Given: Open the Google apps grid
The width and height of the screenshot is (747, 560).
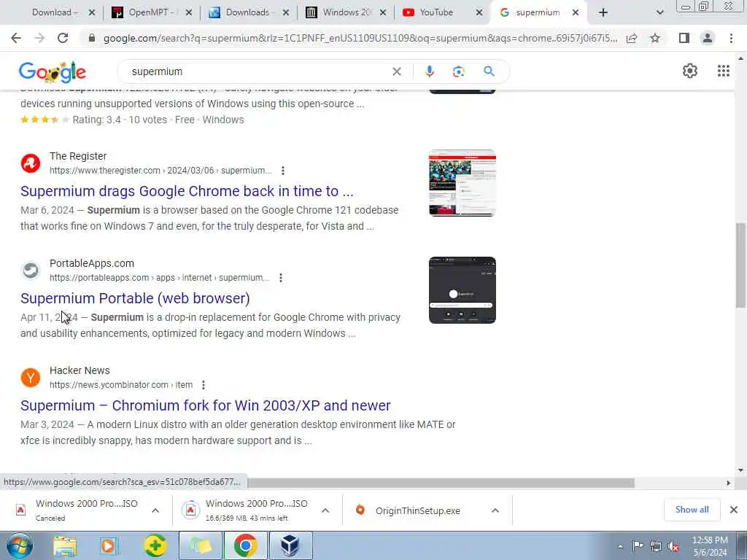Looking at the screenshot, I should 723,71.
